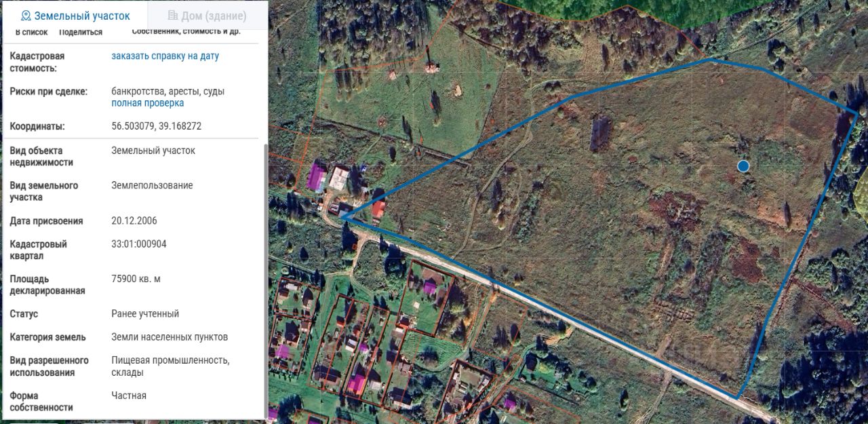The width and height of the screenshot is (868, 424).
Task: Click the cadastral quarter number 33:01:000904
Action: (139, 244)
